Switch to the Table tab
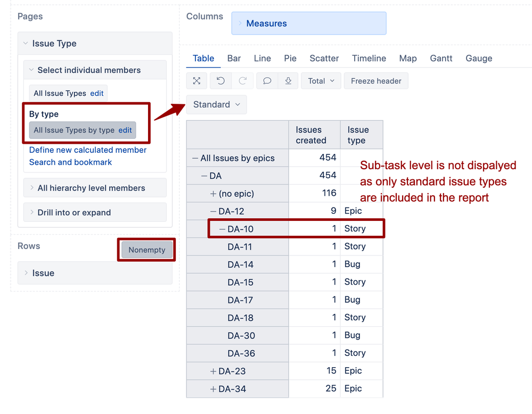 [x=203, y=59]
